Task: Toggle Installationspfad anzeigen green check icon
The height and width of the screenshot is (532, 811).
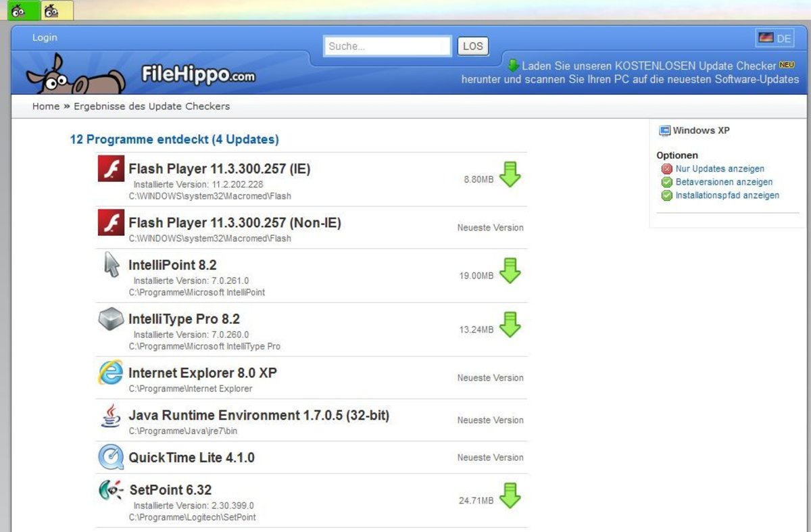Action: tap(667, 196)
